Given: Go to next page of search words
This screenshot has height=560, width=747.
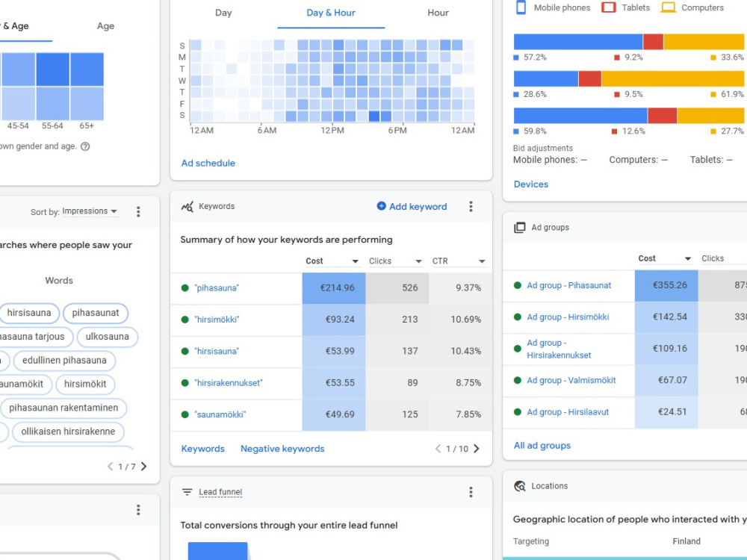Looking at the screenshot, I should click(144, 466).
